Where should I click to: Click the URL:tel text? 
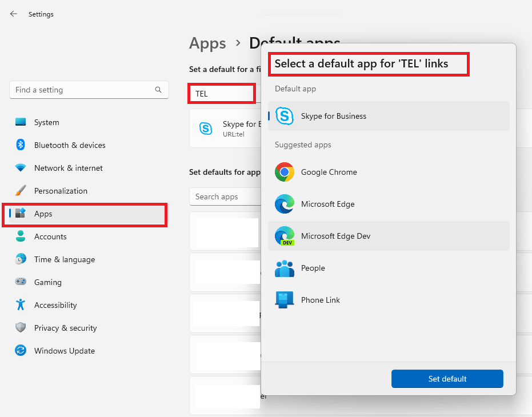pos(233,134)
